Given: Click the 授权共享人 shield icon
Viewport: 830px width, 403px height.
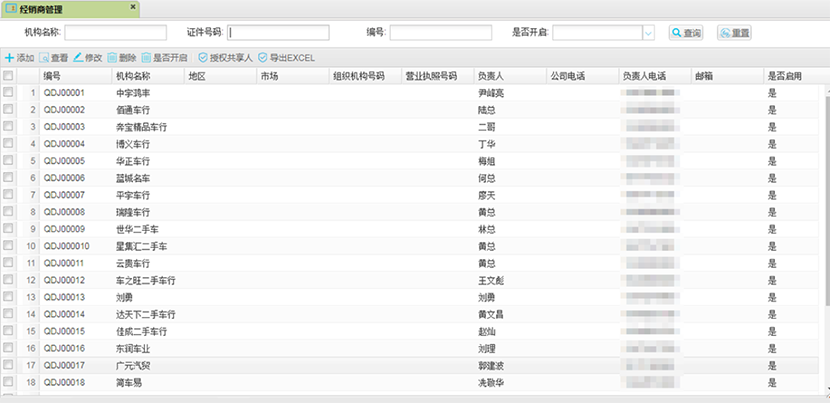Looking at the screenshot, I should [203, 58].
